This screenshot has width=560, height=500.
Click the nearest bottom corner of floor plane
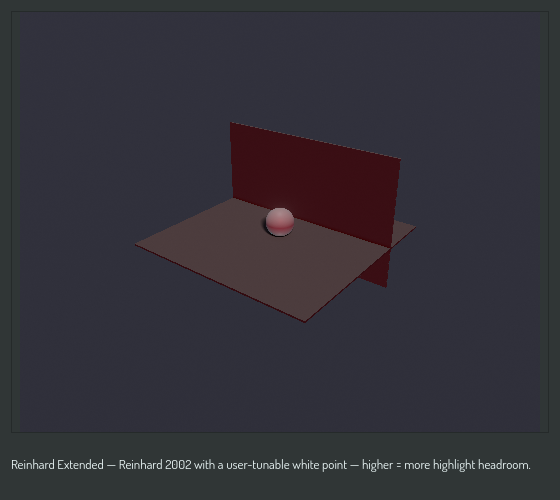305,321
